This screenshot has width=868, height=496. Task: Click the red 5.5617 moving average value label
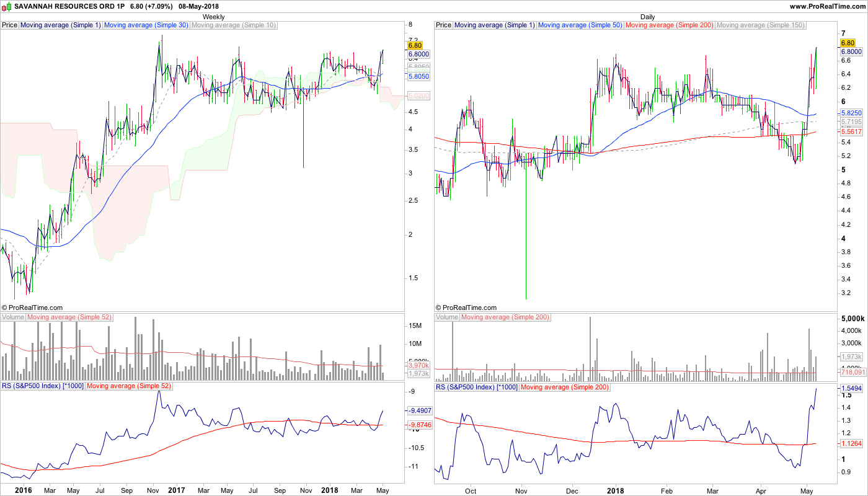click(x=852, y=132)
